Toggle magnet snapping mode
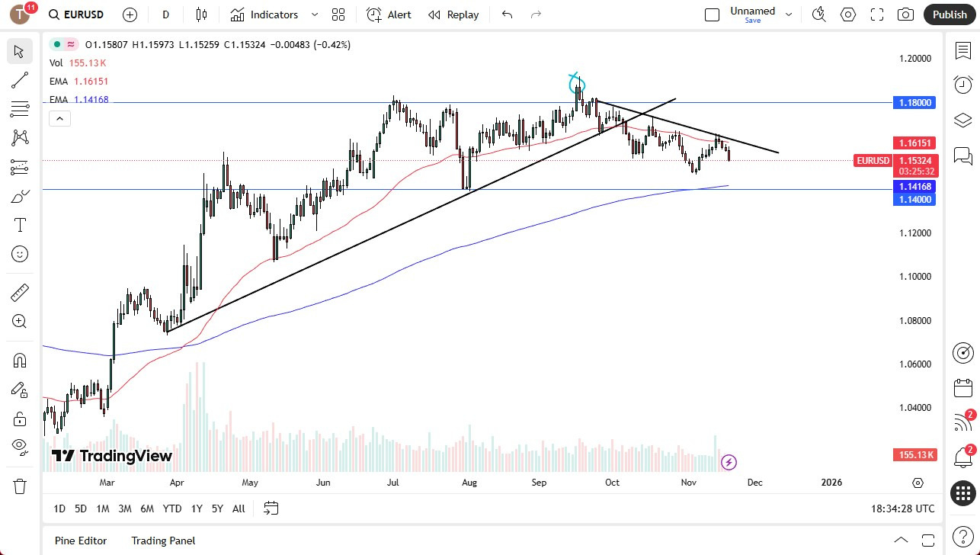This screenshot has width=980, height=555. [20, 360]
